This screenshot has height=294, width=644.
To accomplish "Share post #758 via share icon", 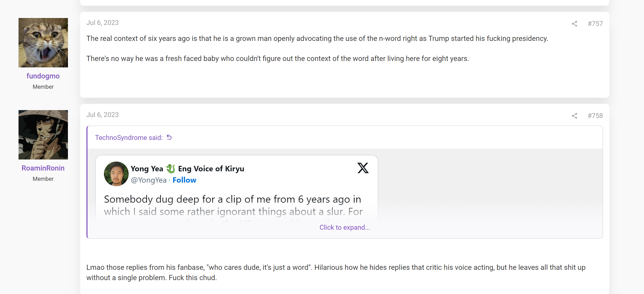I will tap(574, 116).
